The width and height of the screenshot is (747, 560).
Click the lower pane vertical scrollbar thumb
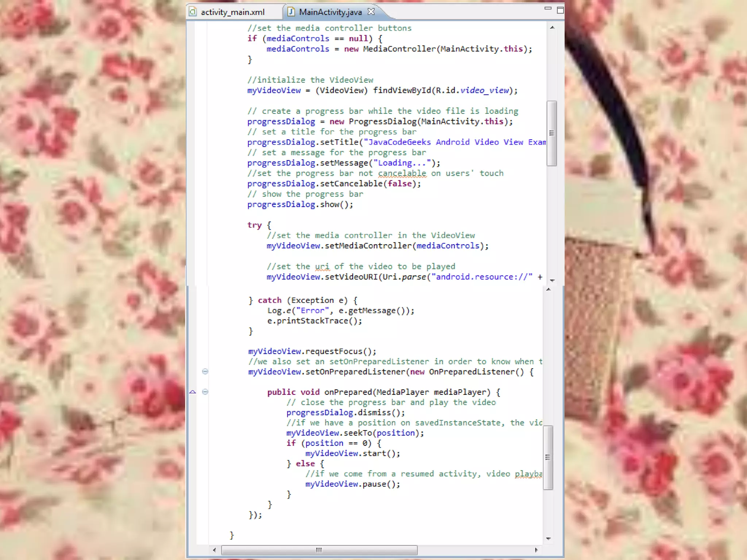tap(548, 457)
